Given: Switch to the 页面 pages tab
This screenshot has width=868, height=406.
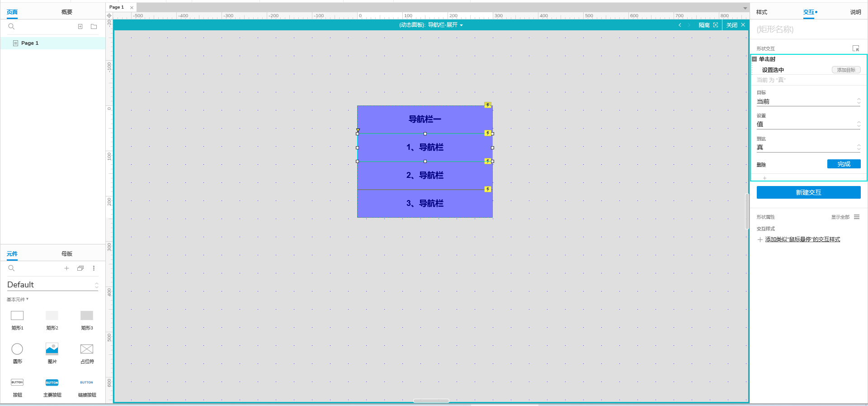Looking at the screenshot, I should tap(12, 12).
